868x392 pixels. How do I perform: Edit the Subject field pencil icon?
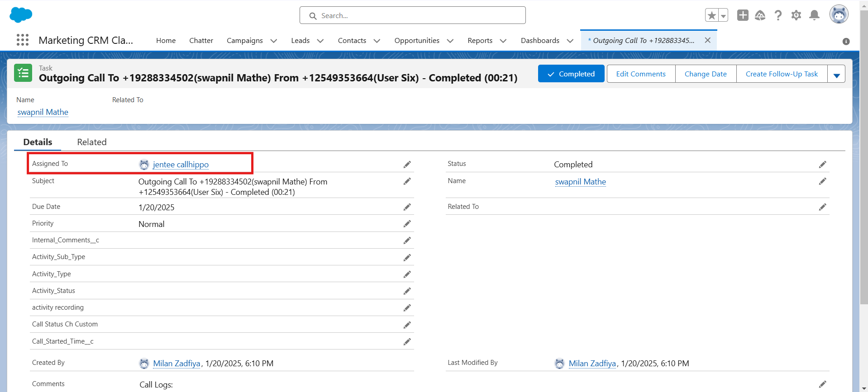pyautogui.click(x=407, y=181)
